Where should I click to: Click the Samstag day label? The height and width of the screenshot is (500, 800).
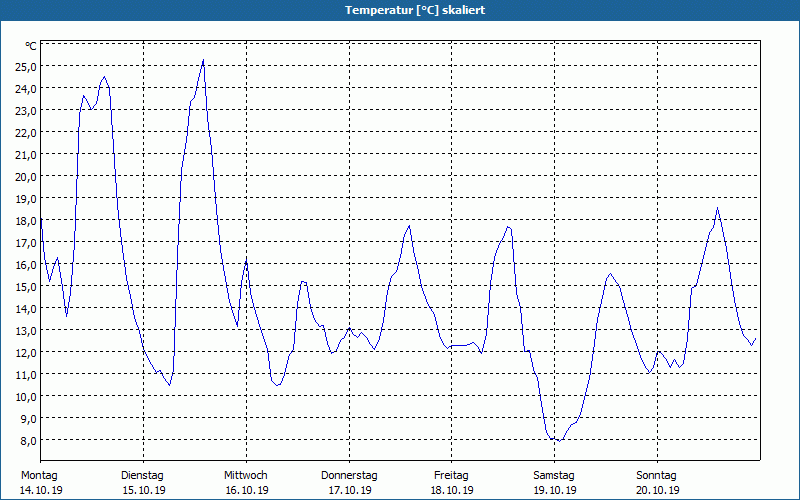coord(554,476)
